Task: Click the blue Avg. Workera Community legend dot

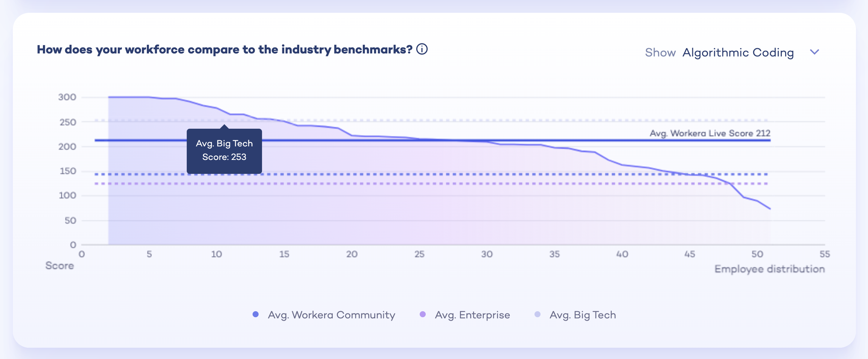Action: point(256,314)
